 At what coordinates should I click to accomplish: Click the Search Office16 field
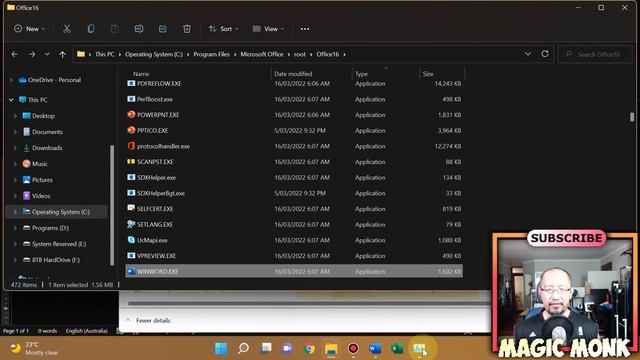[596, 54]
